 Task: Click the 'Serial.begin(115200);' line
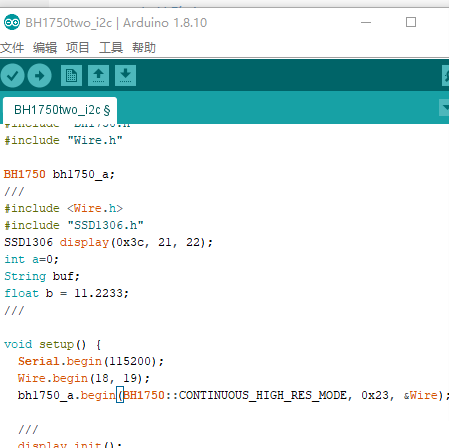pyautogui.click(x=91, y=361)
